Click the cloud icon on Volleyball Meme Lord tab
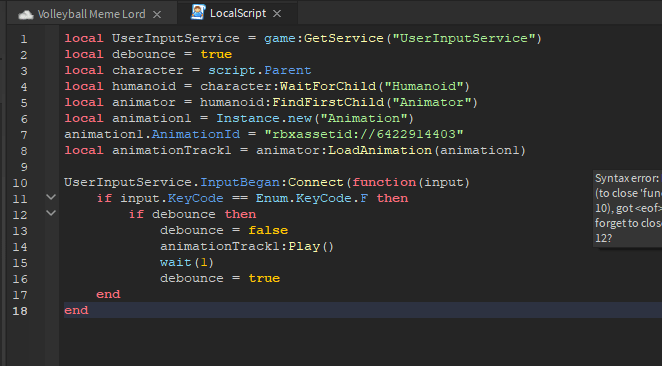This screenshot has height=366, width=662. pyautogui.click(x=26, y=15)
